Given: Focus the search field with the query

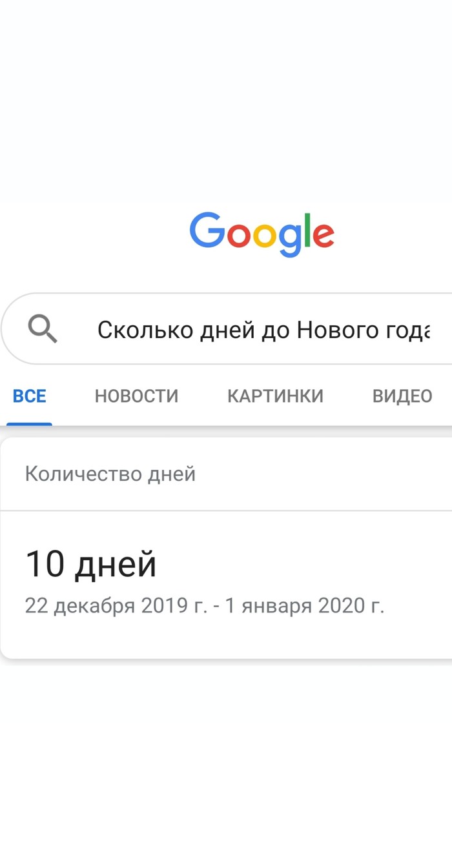Looking at the screenshot, I should [x=258, y=330].
